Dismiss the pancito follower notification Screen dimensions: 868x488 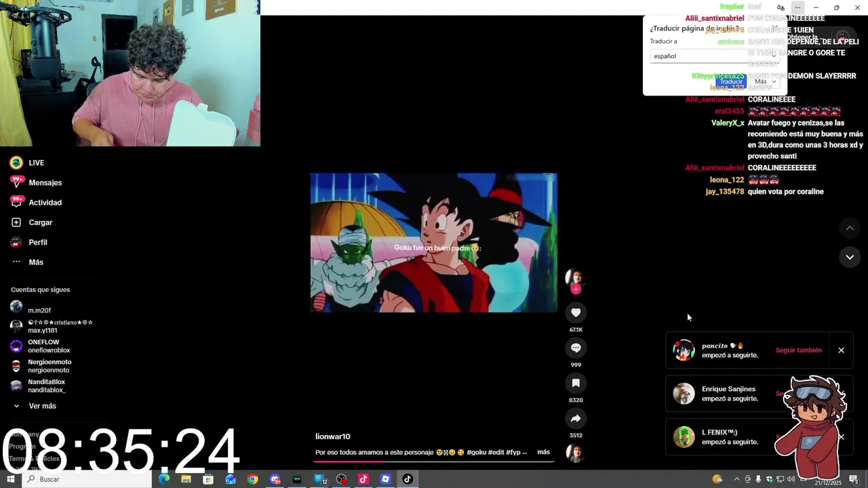coord(841,350)
